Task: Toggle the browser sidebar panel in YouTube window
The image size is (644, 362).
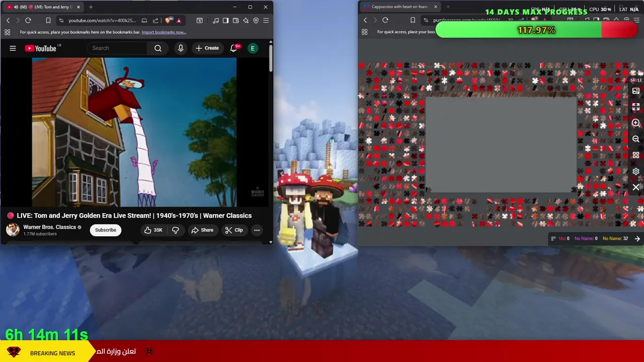Action: click(x=225, y=20)
